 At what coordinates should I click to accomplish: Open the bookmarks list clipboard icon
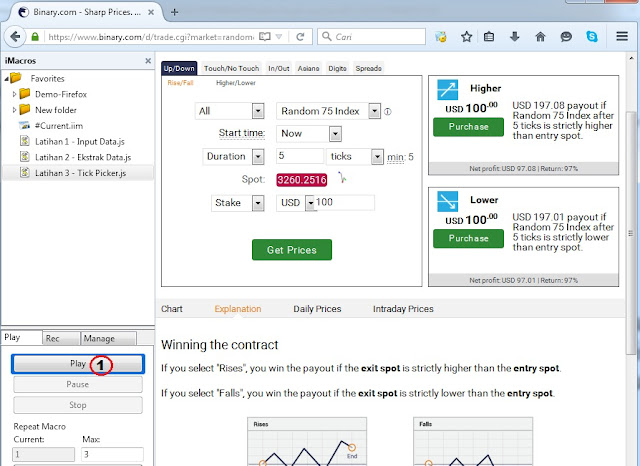pyautogui.click(x=489, y=37)
